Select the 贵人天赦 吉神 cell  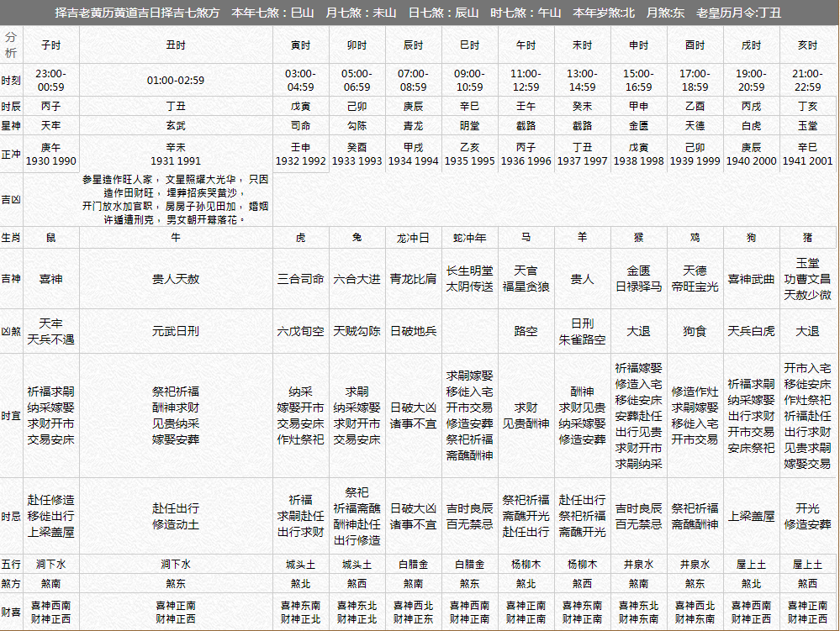[x=176, y=279]
